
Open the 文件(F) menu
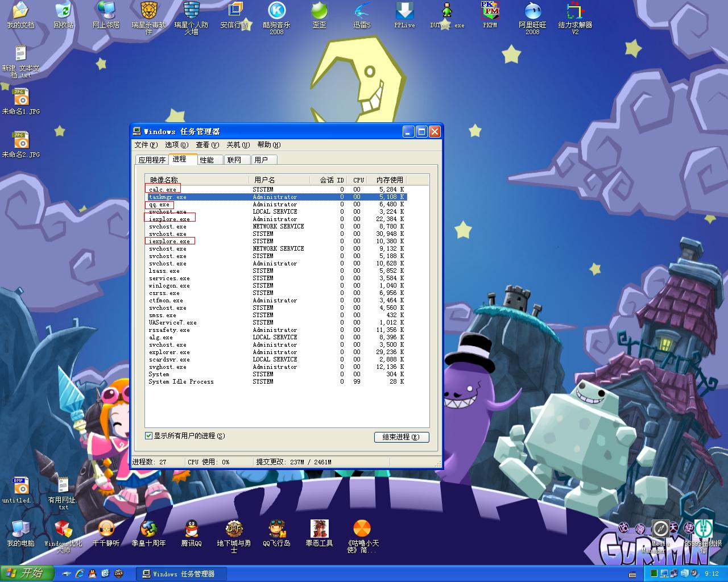coord(145,145)
